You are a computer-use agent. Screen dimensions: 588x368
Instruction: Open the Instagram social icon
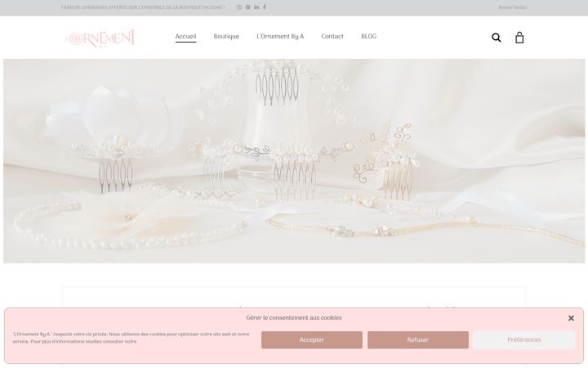tap(239, 7)
